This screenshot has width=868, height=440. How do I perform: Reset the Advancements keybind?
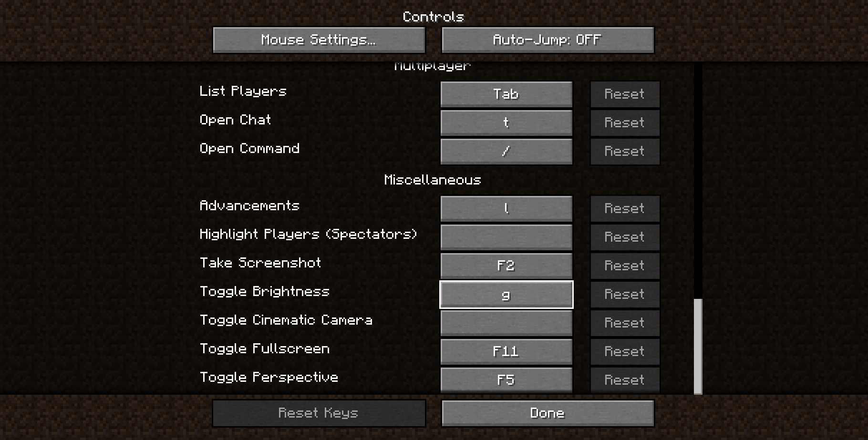[x=625, y=208]
